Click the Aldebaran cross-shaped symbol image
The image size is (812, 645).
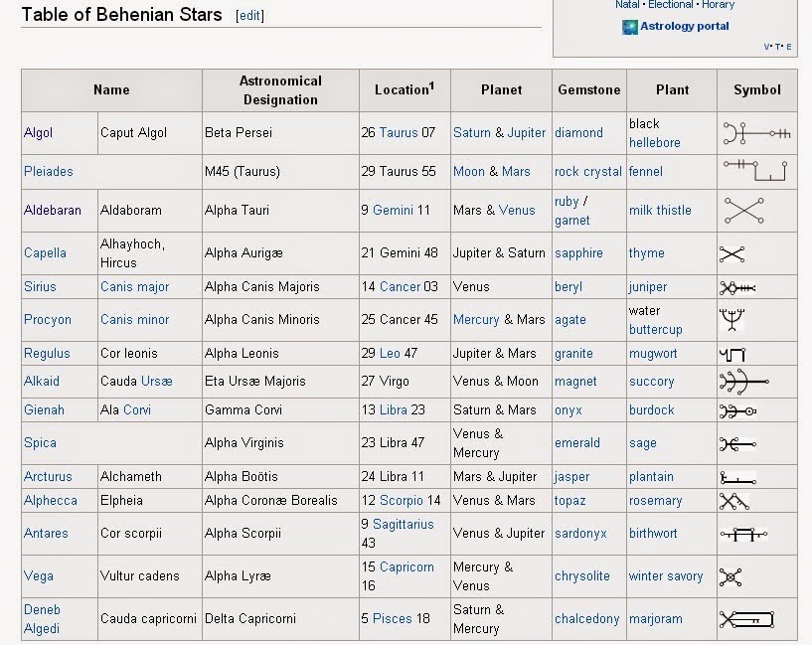tap(743, 210)
